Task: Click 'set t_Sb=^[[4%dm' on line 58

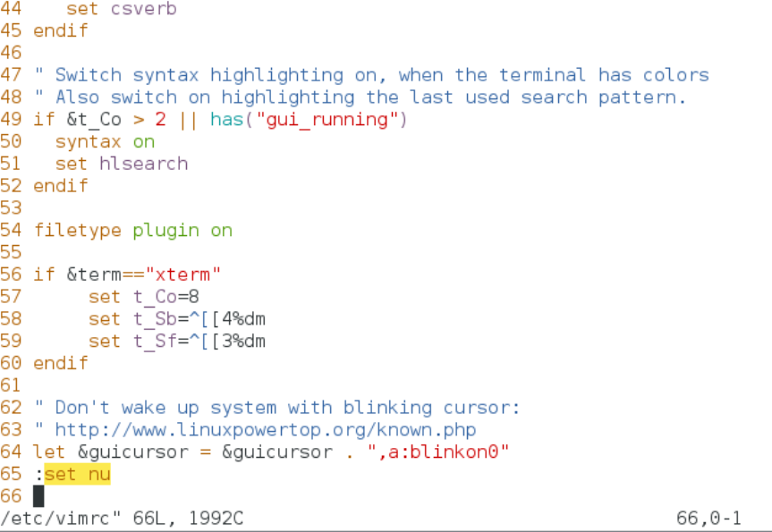Action: click(x=177, y=319)
